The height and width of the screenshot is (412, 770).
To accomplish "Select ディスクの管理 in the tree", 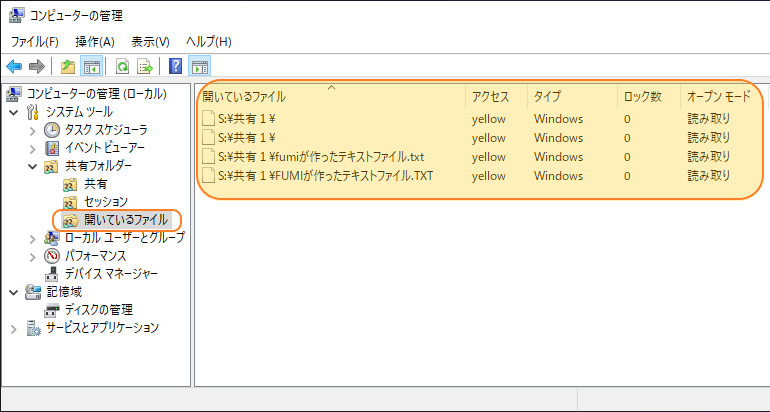I will 99,310.
